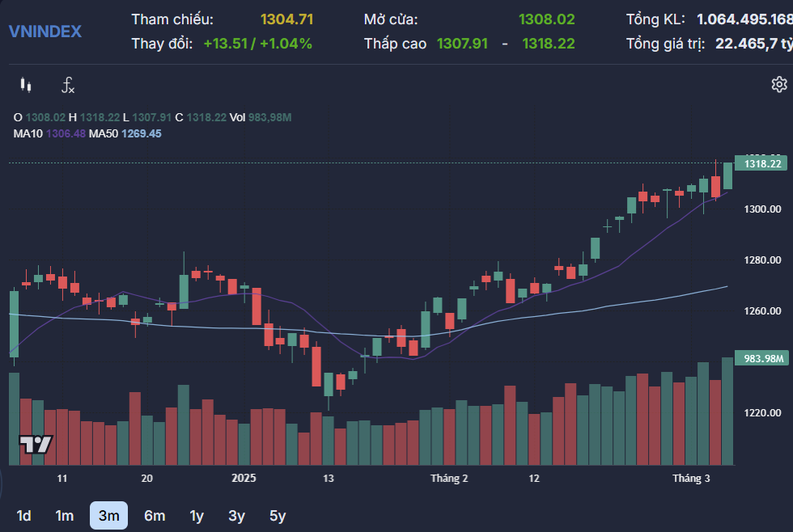Switch to the 6m timeframe tab
This screenshot has width=793, height=532.
pyautogui.click(x=154, y=515)
